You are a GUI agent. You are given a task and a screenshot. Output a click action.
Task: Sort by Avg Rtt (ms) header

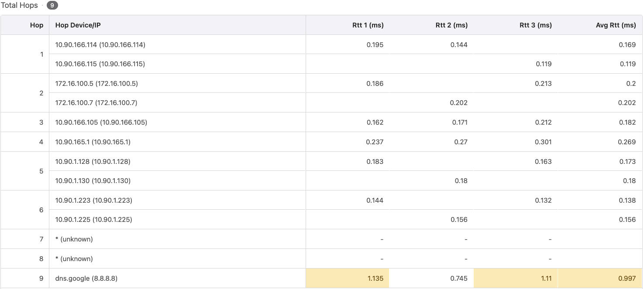(x=616, y=25)
